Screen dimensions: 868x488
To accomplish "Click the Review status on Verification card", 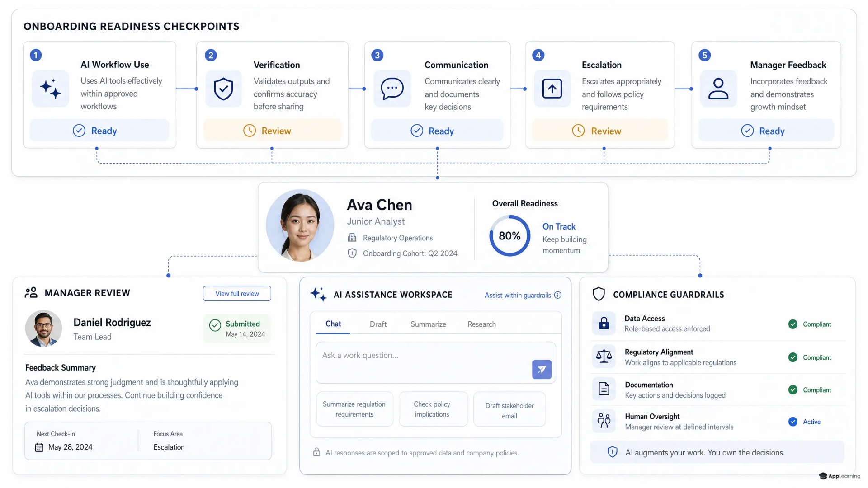I will pos(272,131).
